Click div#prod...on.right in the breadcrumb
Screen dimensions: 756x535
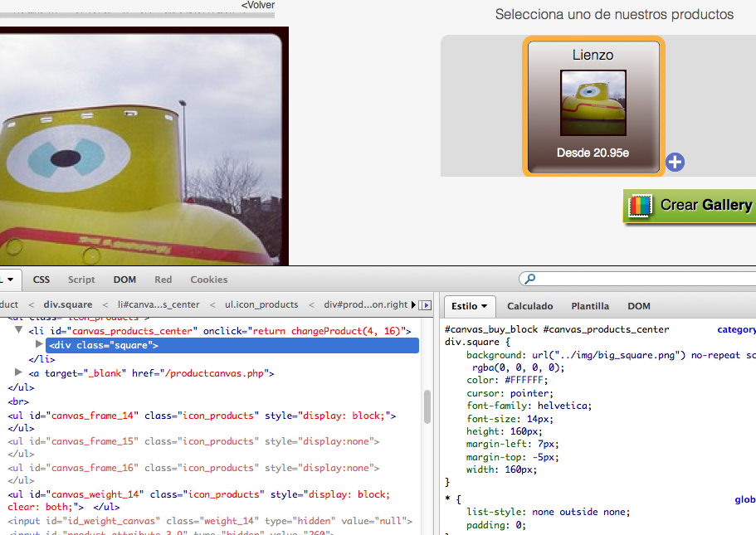click(x=366, y=304)
